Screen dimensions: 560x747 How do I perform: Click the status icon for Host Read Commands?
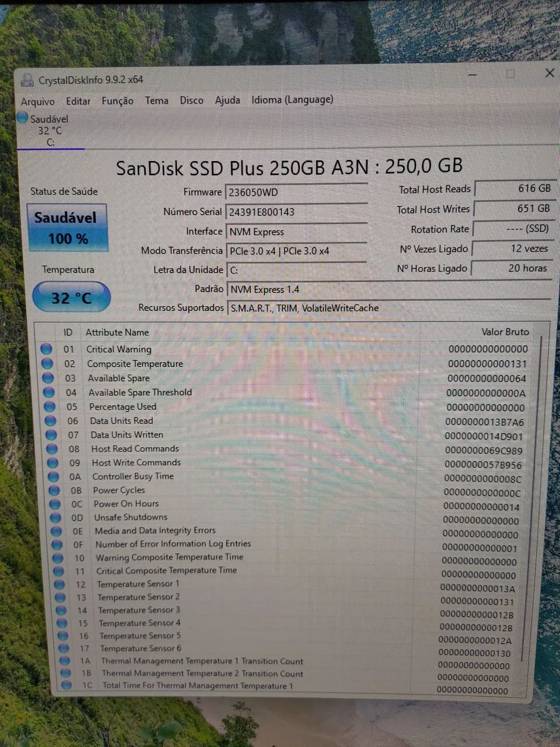(52, 449)
